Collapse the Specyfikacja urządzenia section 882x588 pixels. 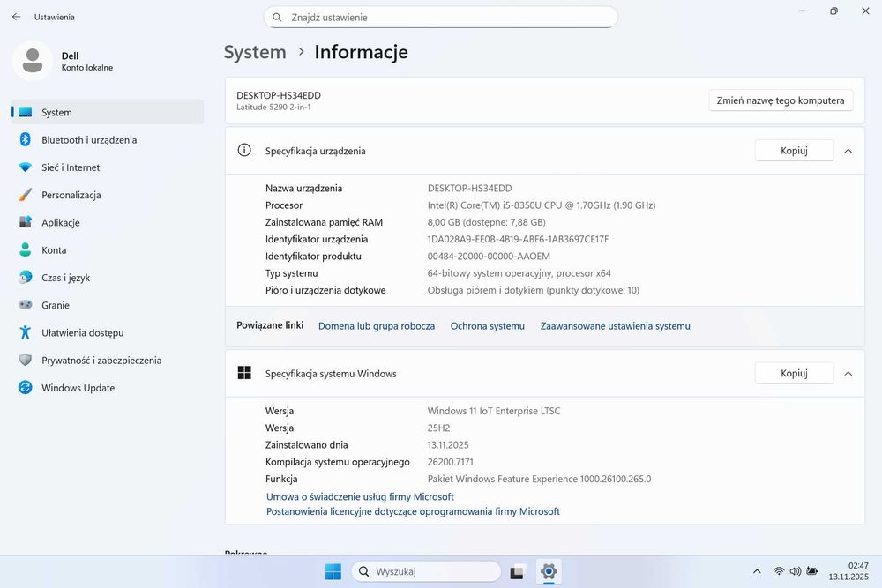848,151
